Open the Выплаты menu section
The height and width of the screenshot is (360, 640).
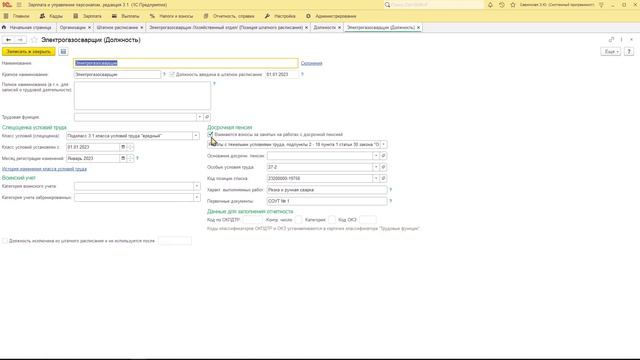pos(126,16)
